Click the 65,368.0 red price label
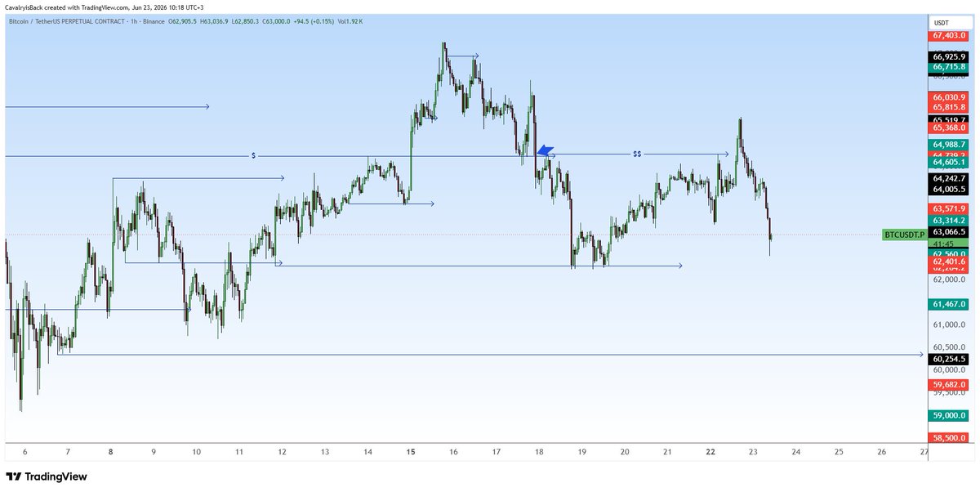Viewport: 980px width, 492px height. click(950, 127)
